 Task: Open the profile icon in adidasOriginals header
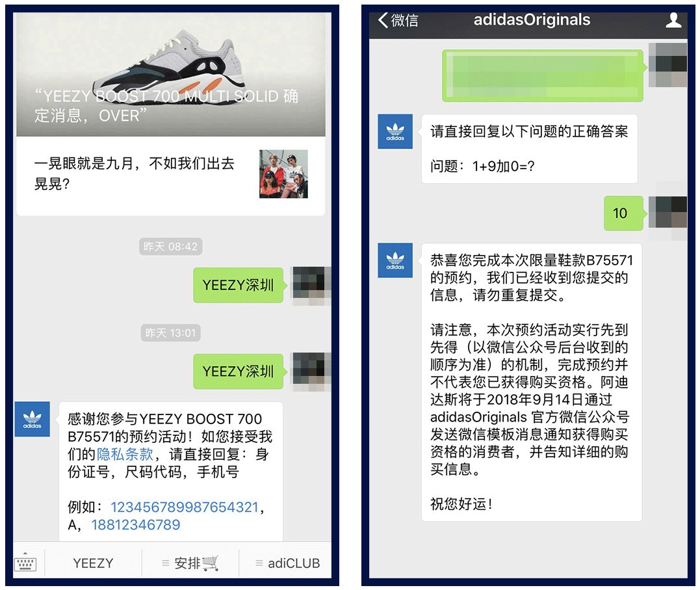pos(673,20)
